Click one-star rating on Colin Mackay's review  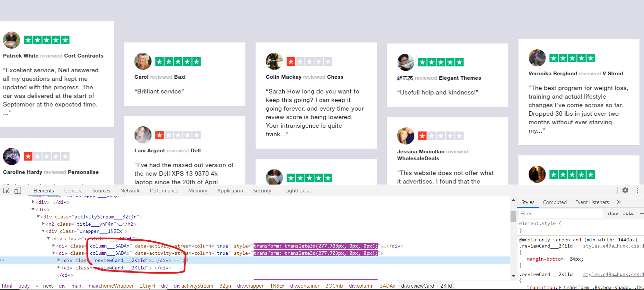pyautogui.click(x=309, y=62)
